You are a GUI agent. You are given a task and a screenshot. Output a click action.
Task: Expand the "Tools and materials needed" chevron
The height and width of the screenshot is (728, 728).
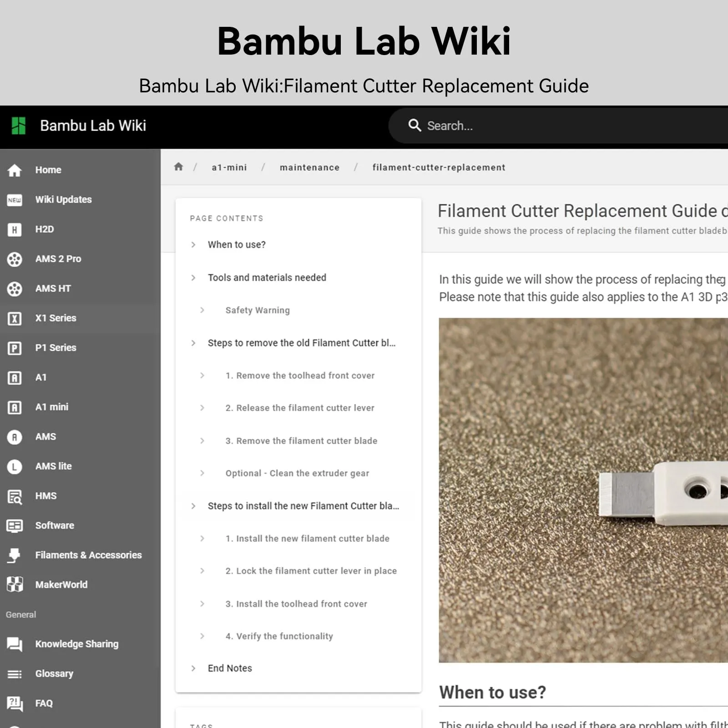(193, 278)
